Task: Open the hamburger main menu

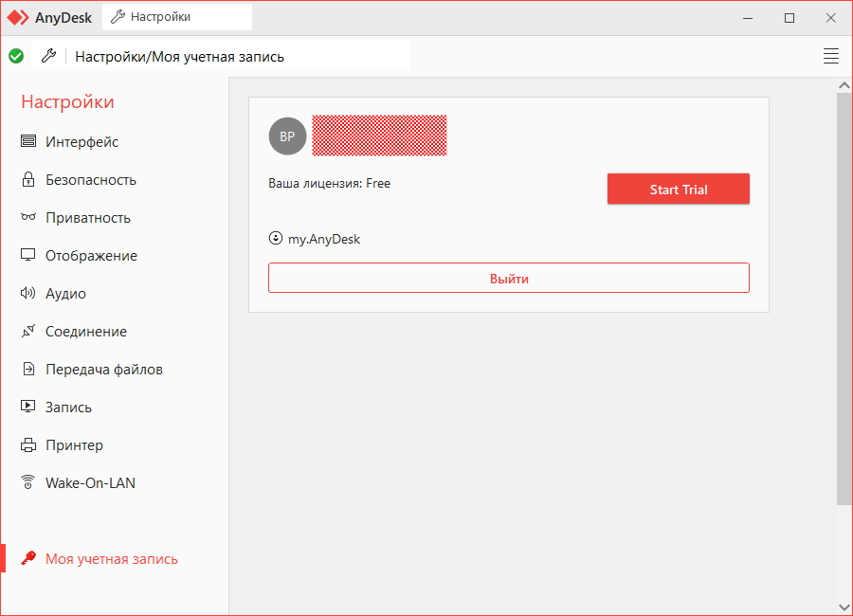Action: click(831, 56)
